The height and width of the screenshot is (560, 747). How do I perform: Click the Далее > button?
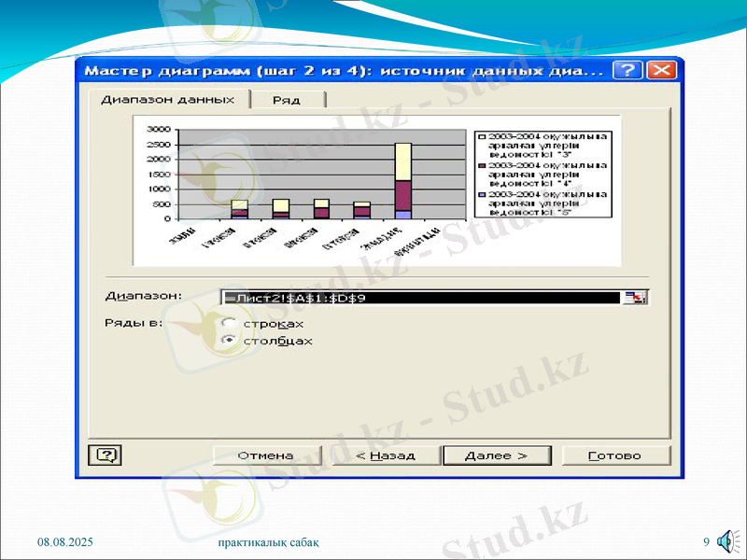click(497, 455)
